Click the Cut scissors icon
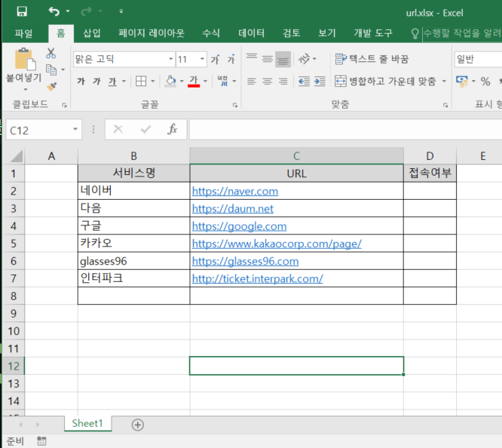The width and height of the screenshot is (502, 448). click(x=51, y=54)
